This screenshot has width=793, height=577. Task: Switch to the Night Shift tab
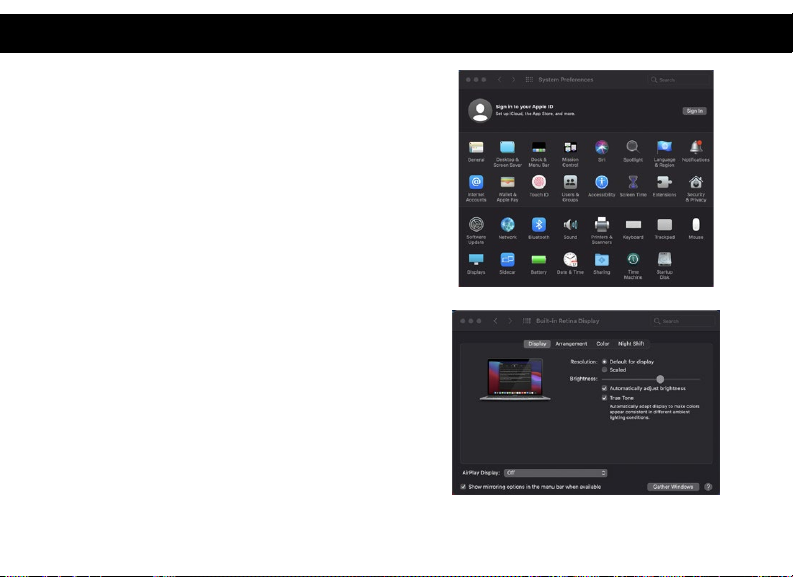pyautogui.click(x=631, y=343)
